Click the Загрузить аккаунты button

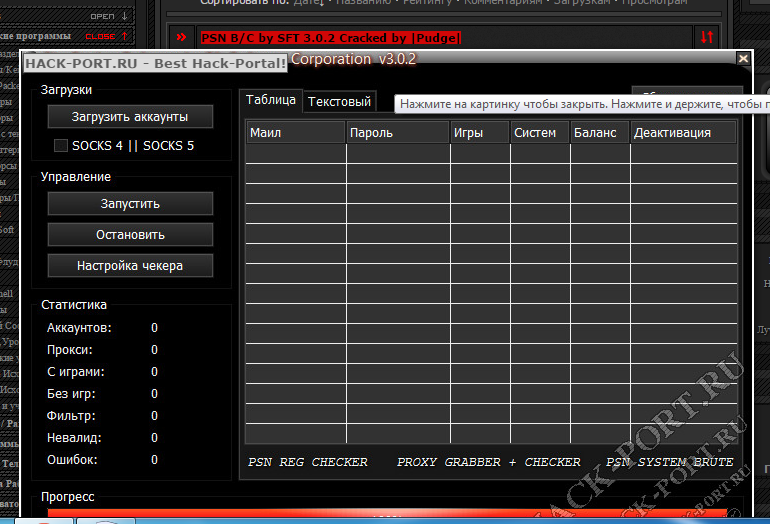pos(130,116)
